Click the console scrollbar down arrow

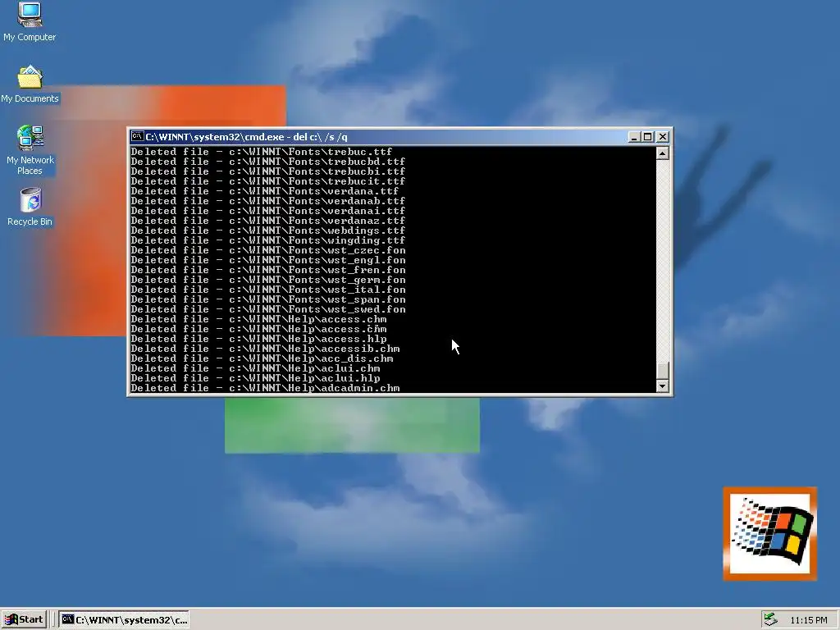click(663, 386)
